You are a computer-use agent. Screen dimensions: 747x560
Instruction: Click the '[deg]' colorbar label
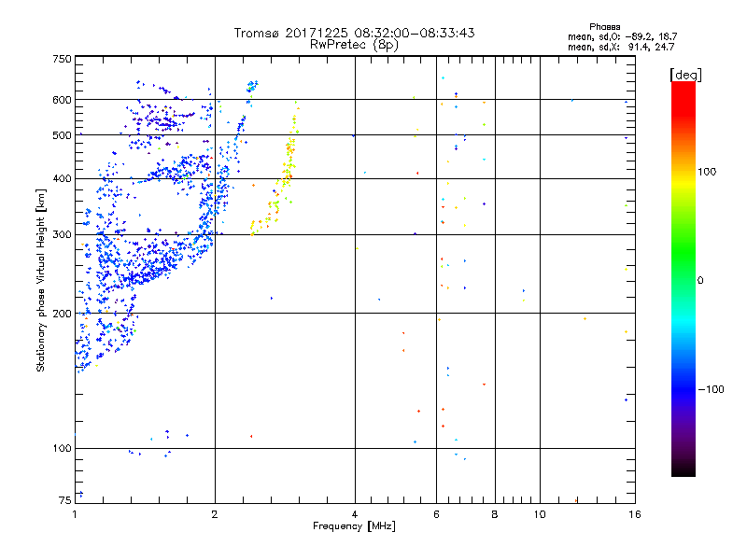pyautogui.click(x=685, y=75)
